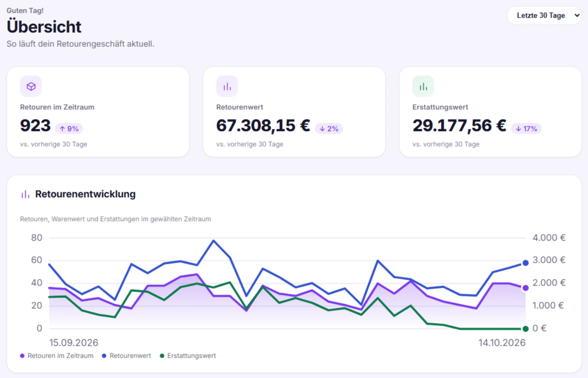Toggle Retourenwert legend entry in chart
This screenshot has height=378, width=588.
(127, 356)
